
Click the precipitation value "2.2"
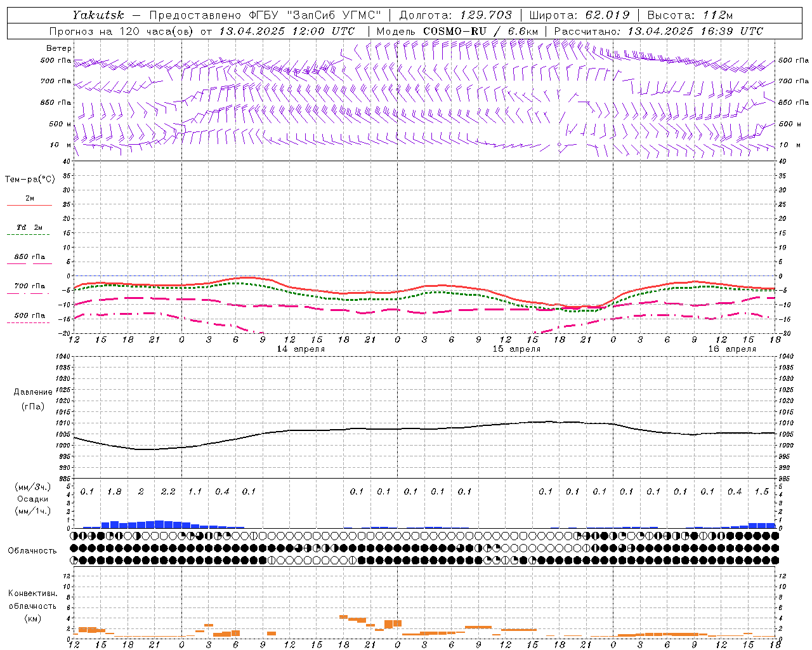(x=168, y=491)
